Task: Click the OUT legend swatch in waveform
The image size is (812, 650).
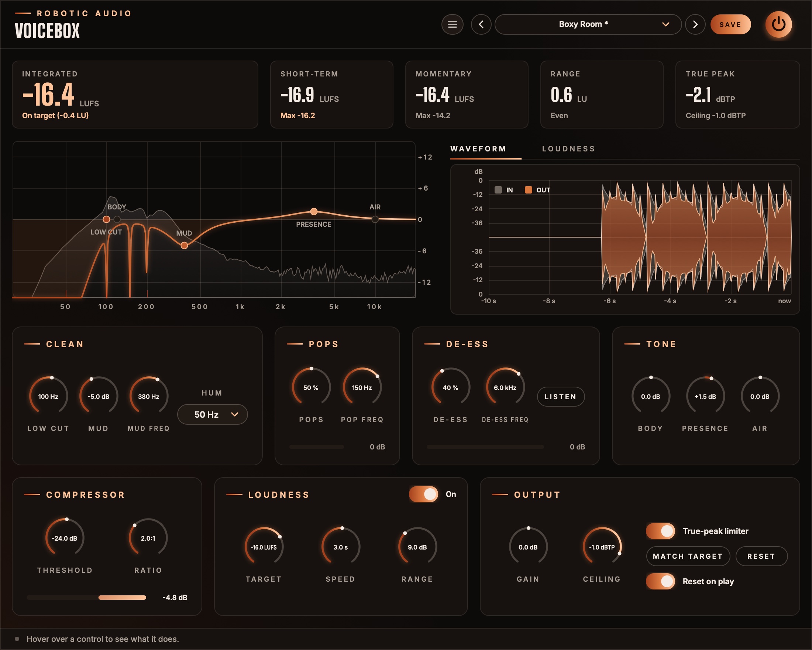Action: pos(529,190)
